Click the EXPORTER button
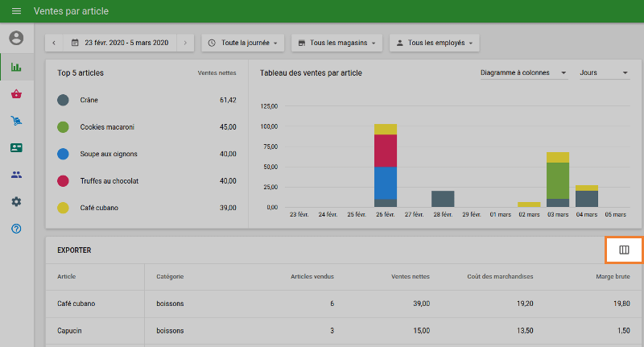 click(x=74, y=250)
